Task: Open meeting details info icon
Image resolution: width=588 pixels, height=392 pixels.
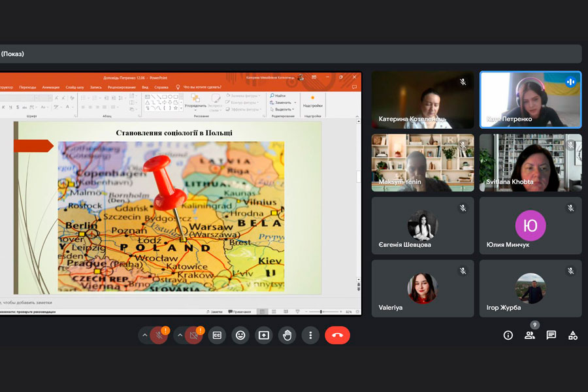Action: click(x=508, y=335)
